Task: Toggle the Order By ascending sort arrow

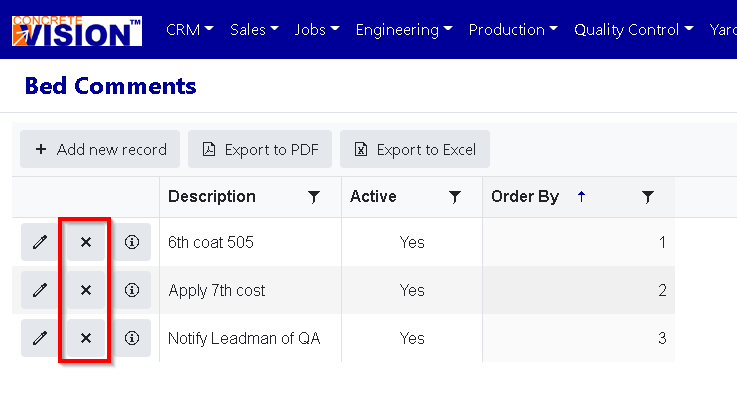Action: tap(581, 196)
